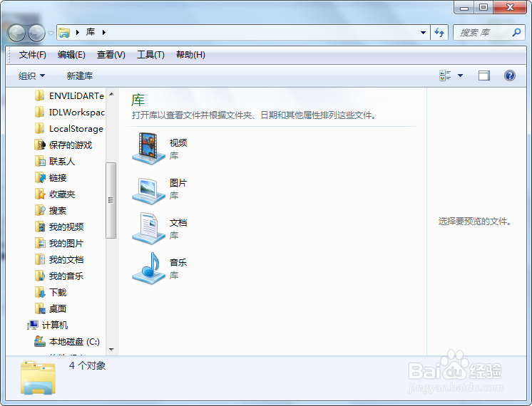Click 库 breadcrumb in address bar
The height and width of the screenshot is (406, 532).
(91, 32)
